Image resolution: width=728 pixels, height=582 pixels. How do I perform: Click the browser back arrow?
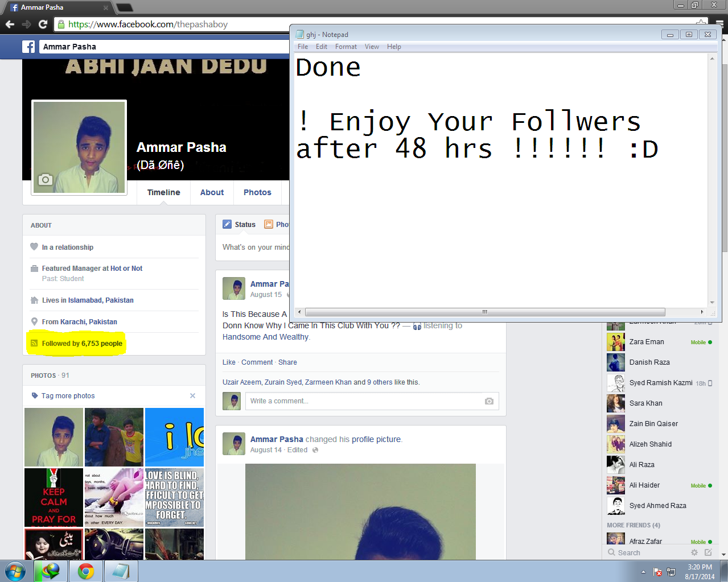click(x=10, y=24)
